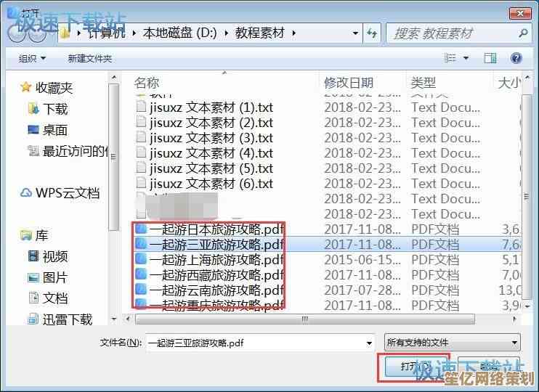Expand the address bar history dropdown
This screenshot has width=539, height=392.
pos(355,33)
